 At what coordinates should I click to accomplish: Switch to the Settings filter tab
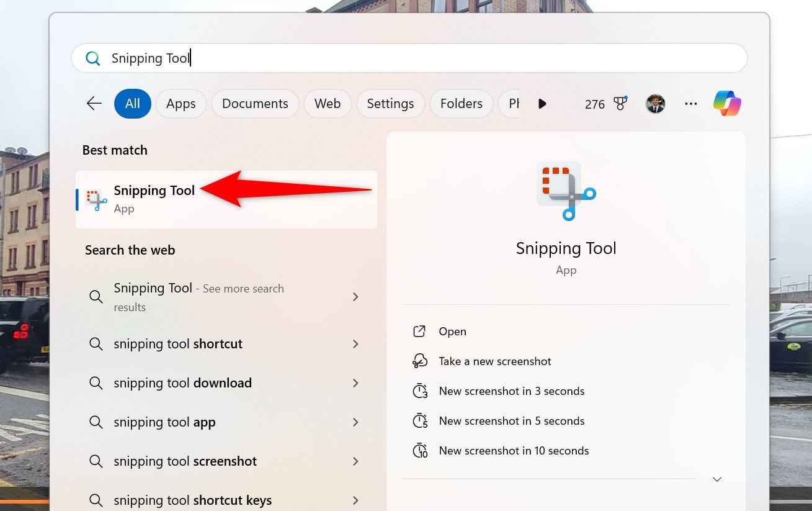[x=390, y=103]
